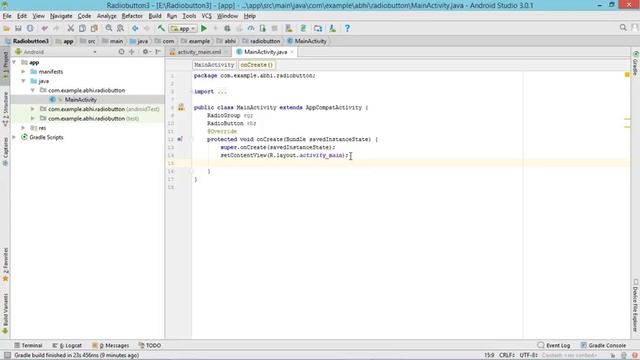Open the project panel settings gear
The width and height of the screenshot is (640, 360).
tap(146, 52)
